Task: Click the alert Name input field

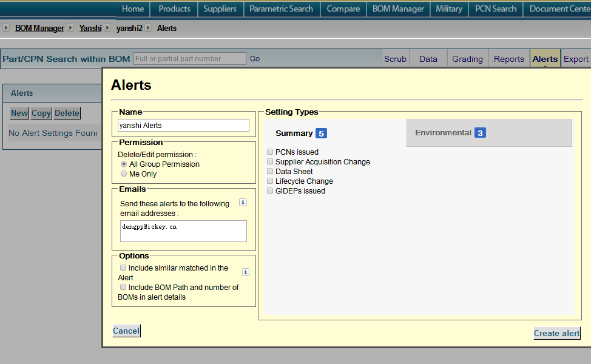Action: 184,126
